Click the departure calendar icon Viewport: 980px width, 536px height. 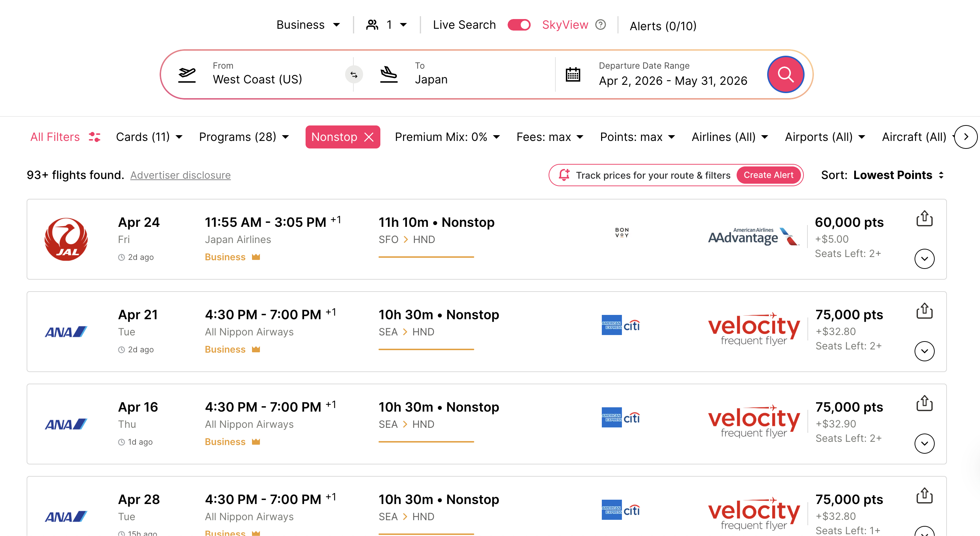[x=573, y=74]
